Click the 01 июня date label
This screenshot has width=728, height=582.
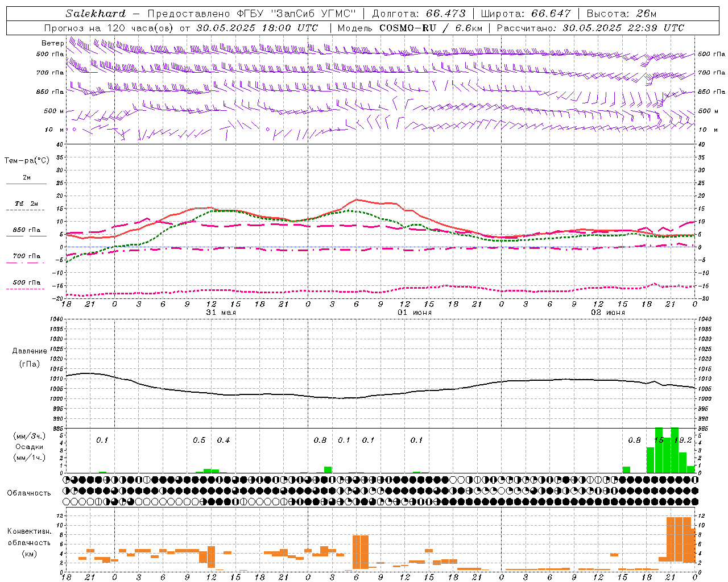(x=414, y=313)
